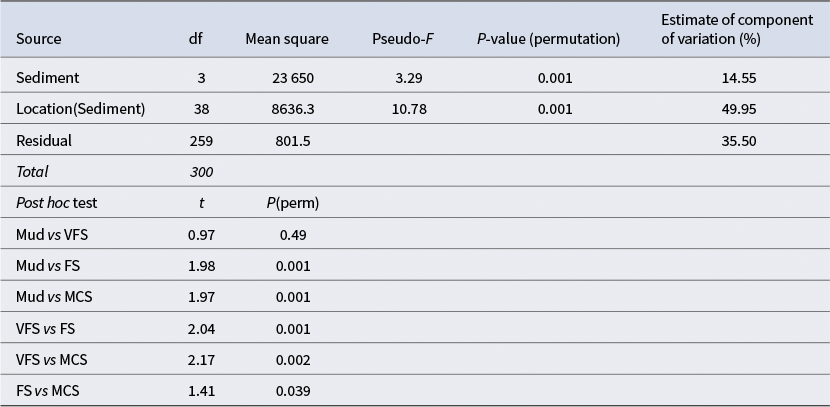
Task: Select the Location(Sediment) row label
Action: [x=81, y=109]
